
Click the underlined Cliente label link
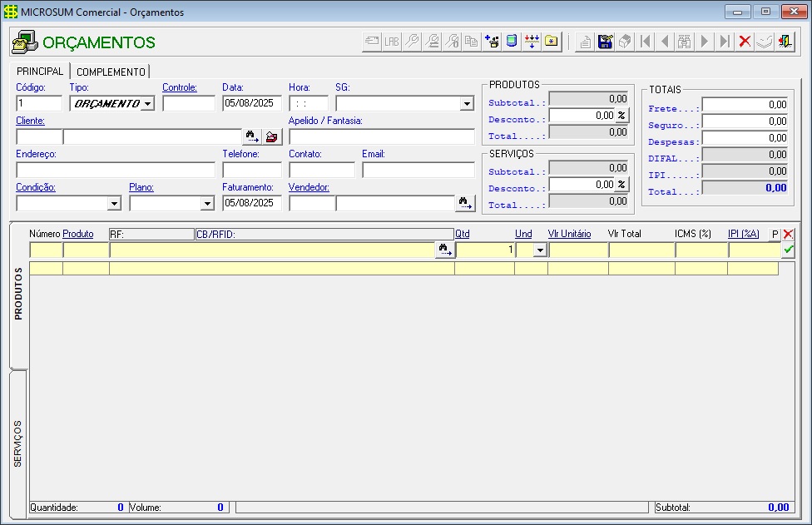[30, 121]
